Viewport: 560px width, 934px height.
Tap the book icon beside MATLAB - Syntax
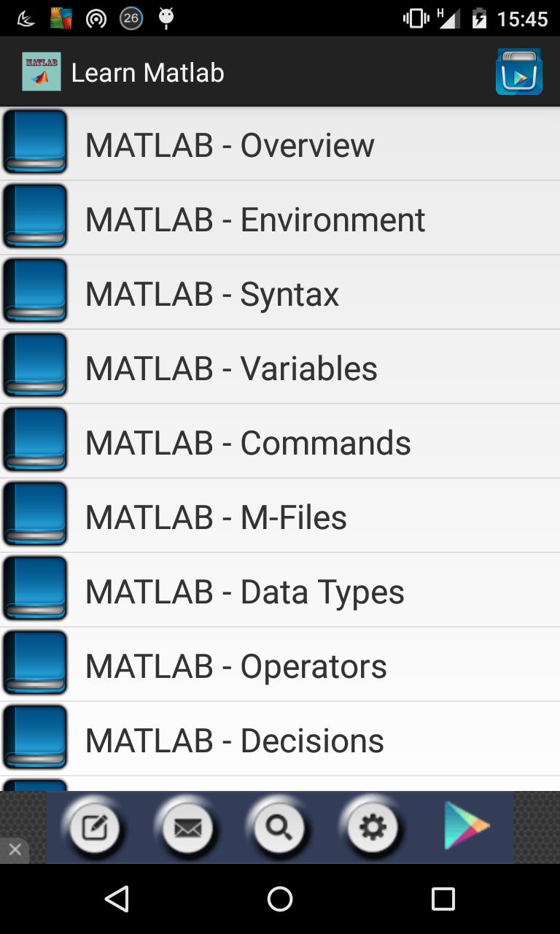point(35,291)
